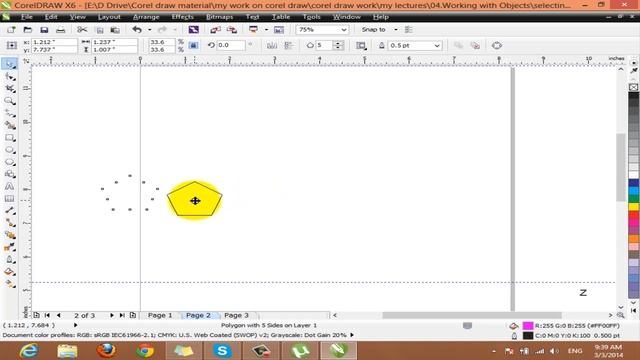Open the Edit menu

tap(51, 17)
